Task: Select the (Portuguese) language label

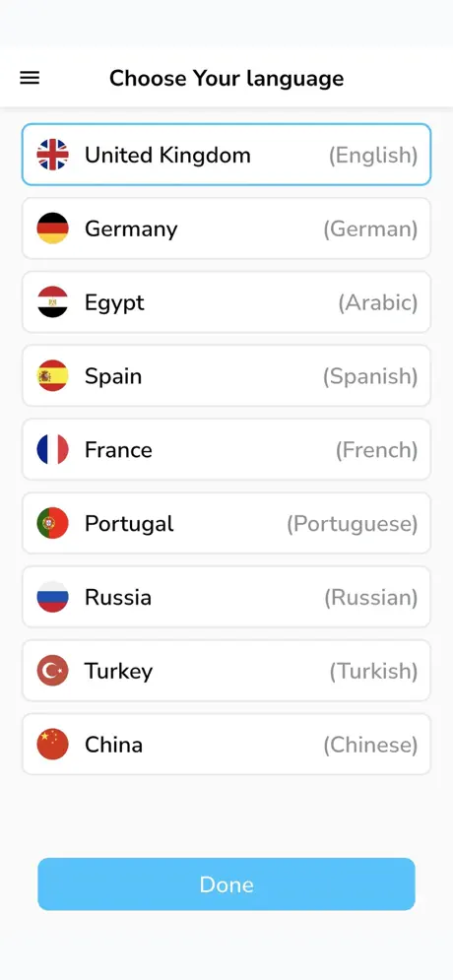Action: point(352,524)
